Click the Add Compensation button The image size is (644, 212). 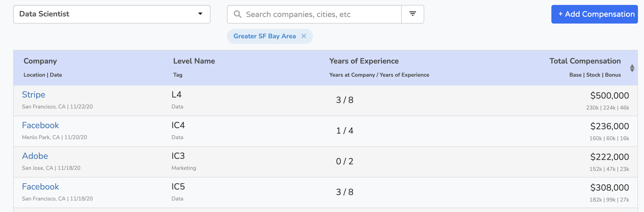coord(594,14)
